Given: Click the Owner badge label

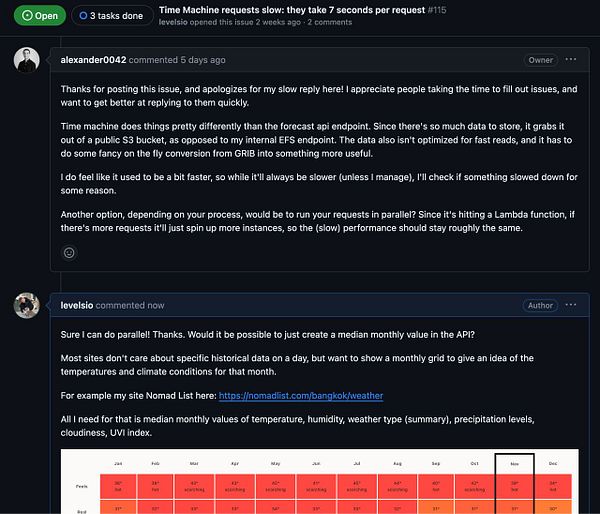Looking at the screenshot, I should click(540, 60).
